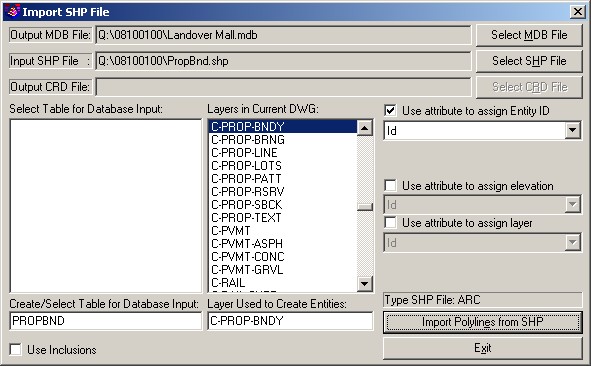Select C-PROP-LOTS layer
This screenshot has height=366, width=591.
click(283, 166)
